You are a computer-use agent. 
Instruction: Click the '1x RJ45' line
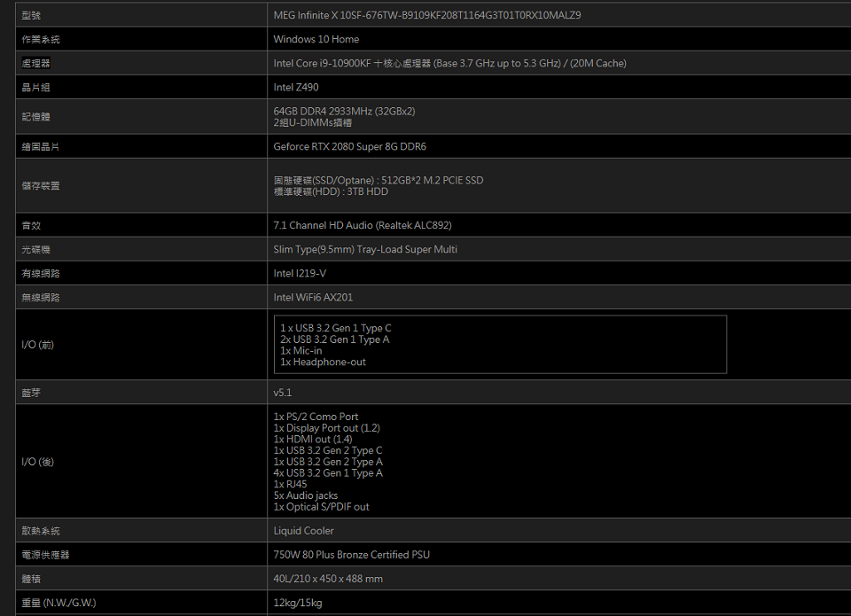pos(290,484)
